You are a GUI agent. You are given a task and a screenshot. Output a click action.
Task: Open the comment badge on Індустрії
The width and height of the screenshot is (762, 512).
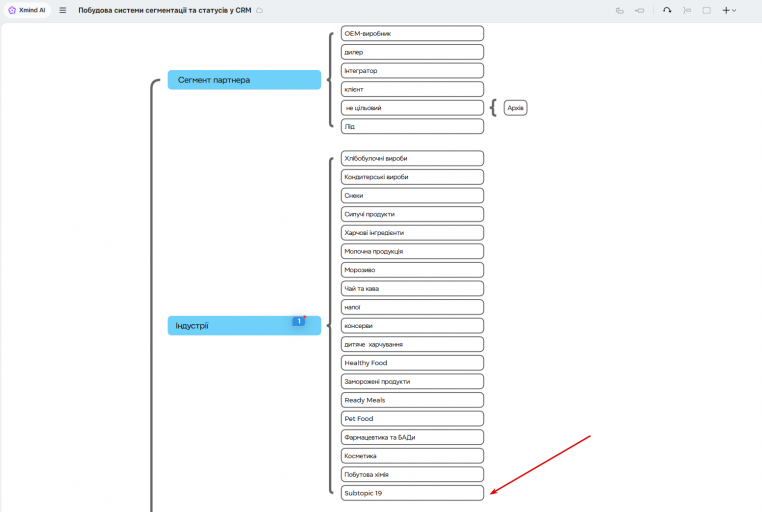tap(299, 321)
